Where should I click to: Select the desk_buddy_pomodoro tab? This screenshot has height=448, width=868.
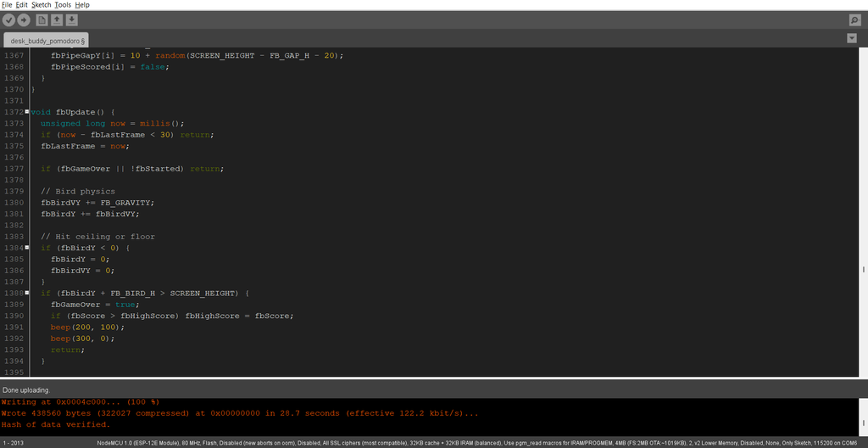coord(46,41)
